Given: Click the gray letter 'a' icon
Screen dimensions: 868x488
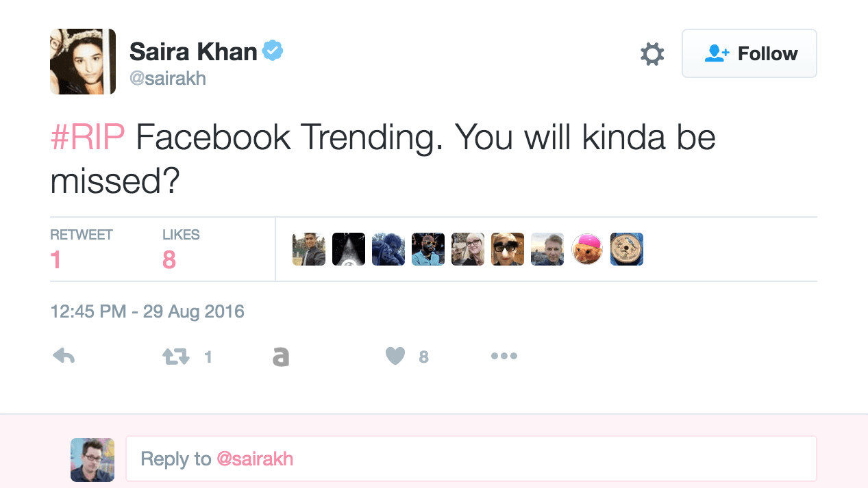Looking at the screenshot, I should [x=280, y=357].
